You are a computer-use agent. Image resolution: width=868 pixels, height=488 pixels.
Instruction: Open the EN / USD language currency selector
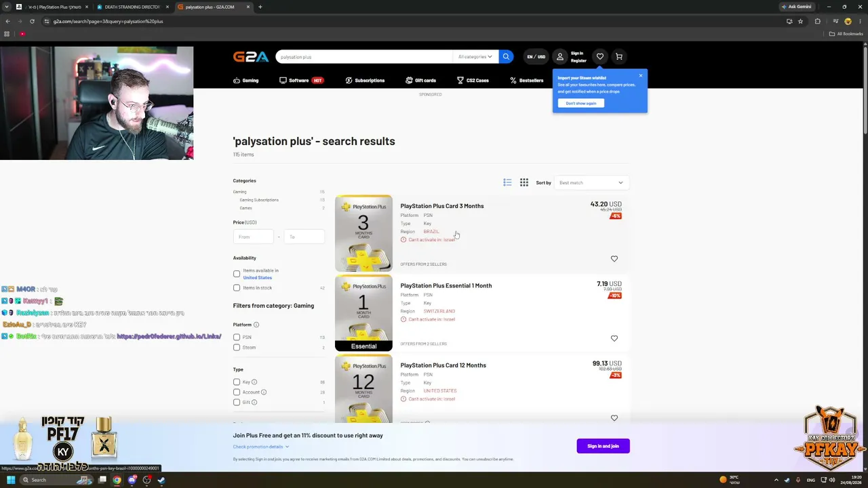(x=536, y=57)
